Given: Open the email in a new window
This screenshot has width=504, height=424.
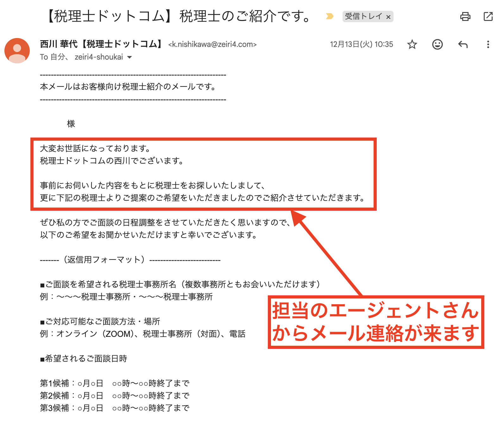Looking at the screenshot, I should coord(488,16).
